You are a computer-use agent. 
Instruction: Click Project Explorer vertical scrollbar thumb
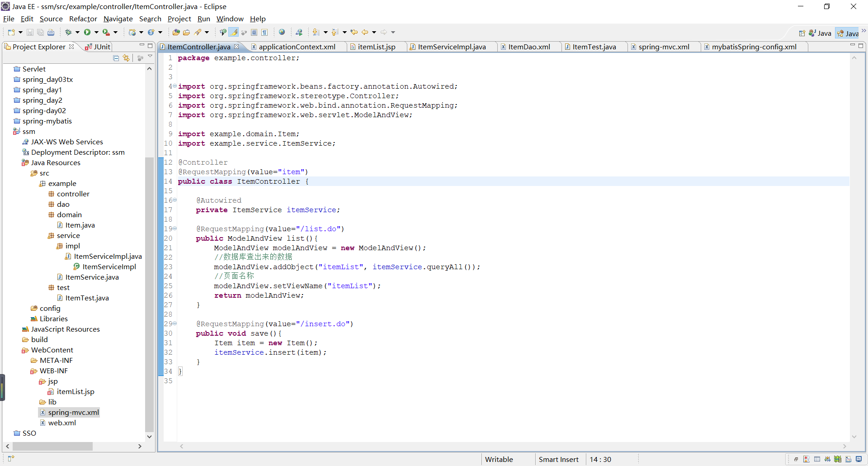click(x=149, y=294)
